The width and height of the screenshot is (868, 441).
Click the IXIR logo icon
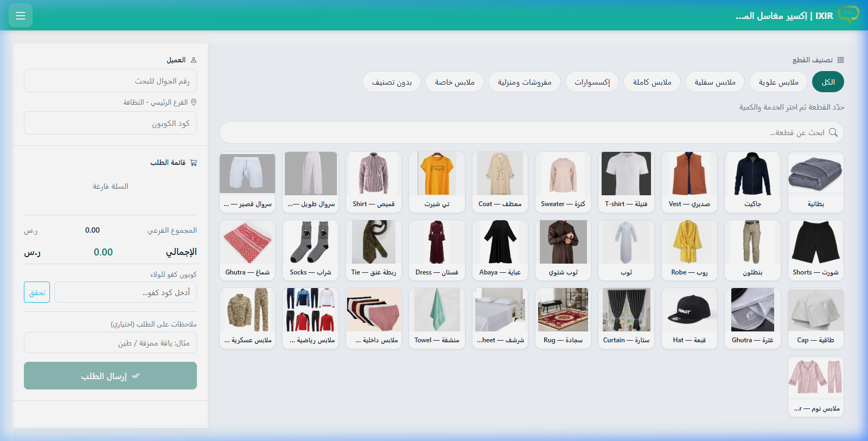click(x=848, y=14)
